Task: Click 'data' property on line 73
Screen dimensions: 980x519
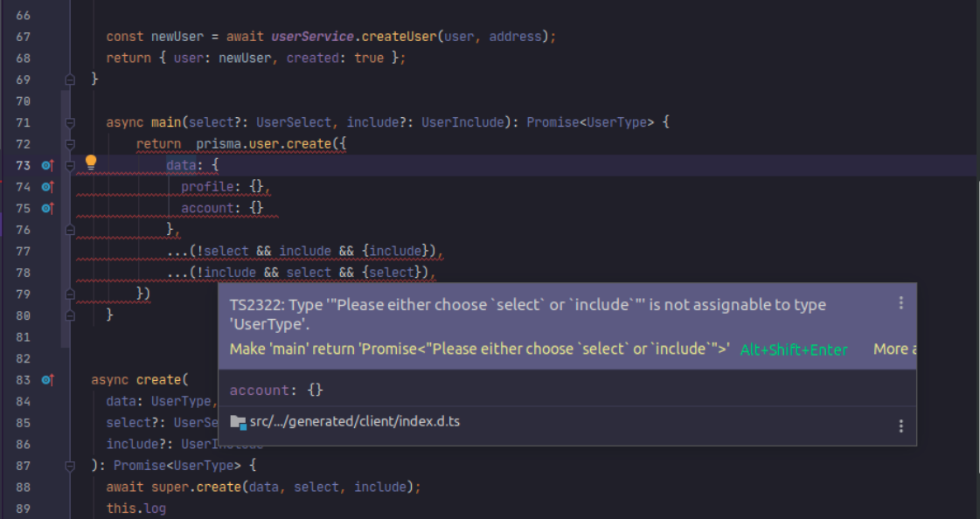Action: pyautogui.click(x=181, y=165)
